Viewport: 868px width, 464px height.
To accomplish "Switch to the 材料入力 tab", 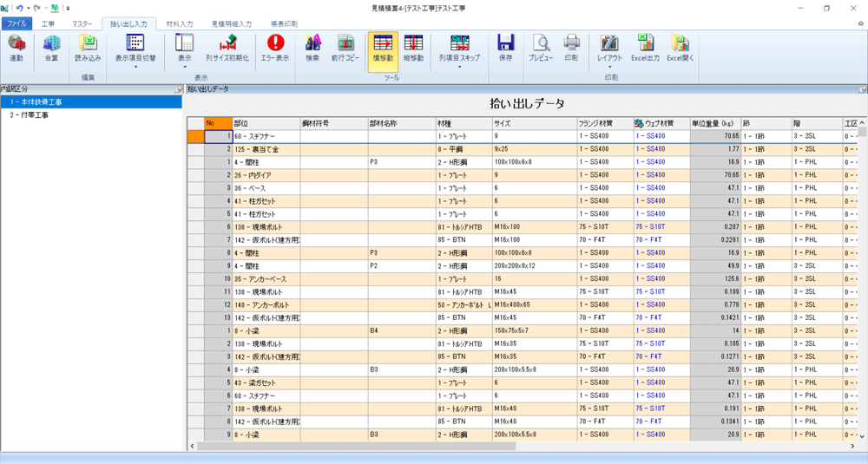I will [180, 24].
